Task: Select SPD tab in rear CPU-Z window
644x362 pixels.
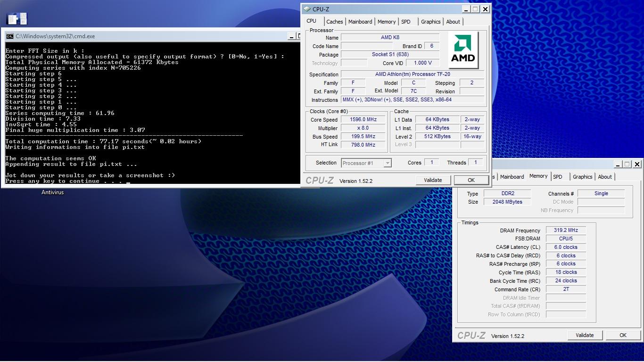Action: (558, 177)
